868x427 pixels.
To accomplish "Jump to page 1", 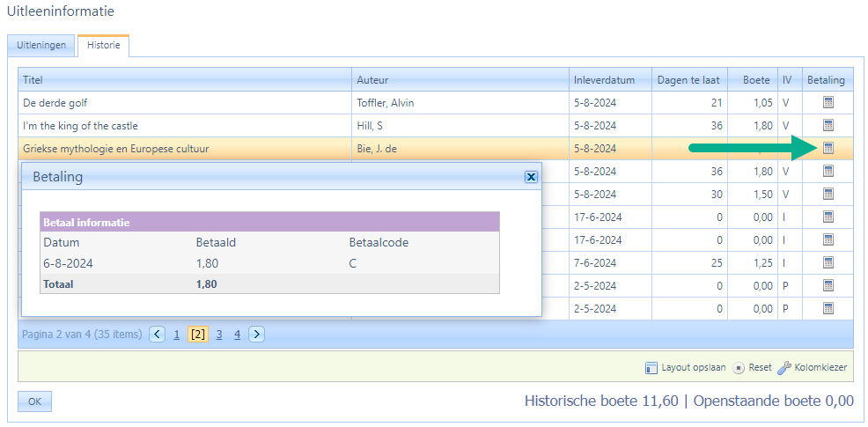I will 177,335.
